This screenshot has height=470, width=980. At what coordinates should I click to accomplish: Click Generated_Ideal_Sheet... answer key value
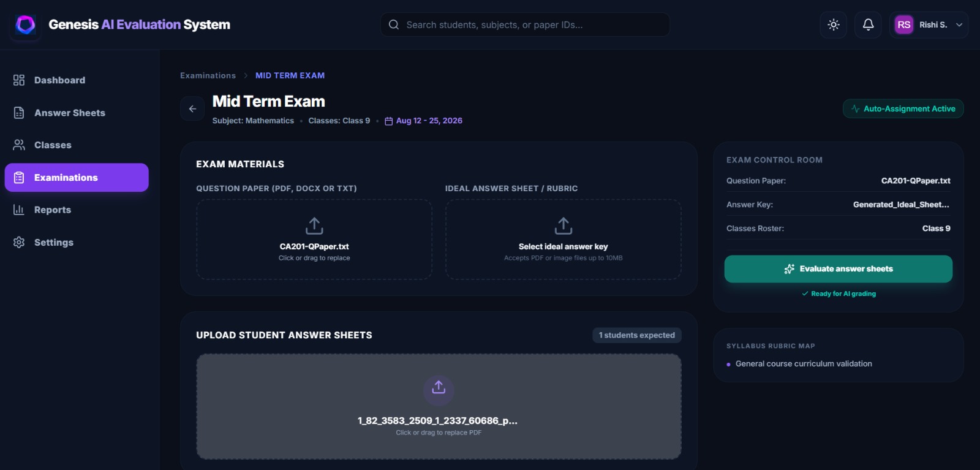(901, 205)
